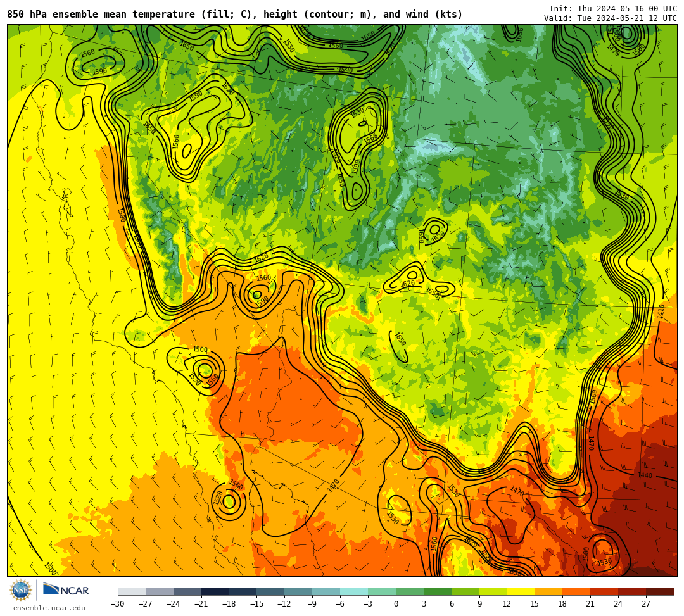This screenshot has height=616, width=684.
Task: Pick the colorbar swatch between -30 and -27
Action: point(132,591)
